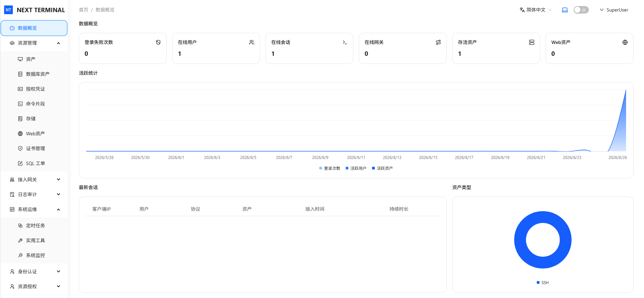The width and height of the screenshot is (644, 298).
Task: Click the prompt icon on 在线会话 card
Action: point(345,42)
